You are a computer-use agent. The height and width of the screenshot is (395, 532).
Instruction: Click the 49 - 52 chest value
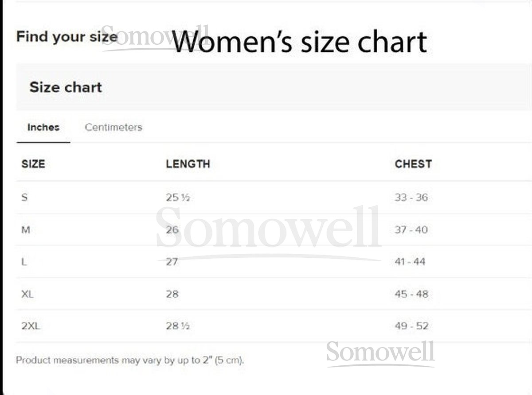coord(411,326)
